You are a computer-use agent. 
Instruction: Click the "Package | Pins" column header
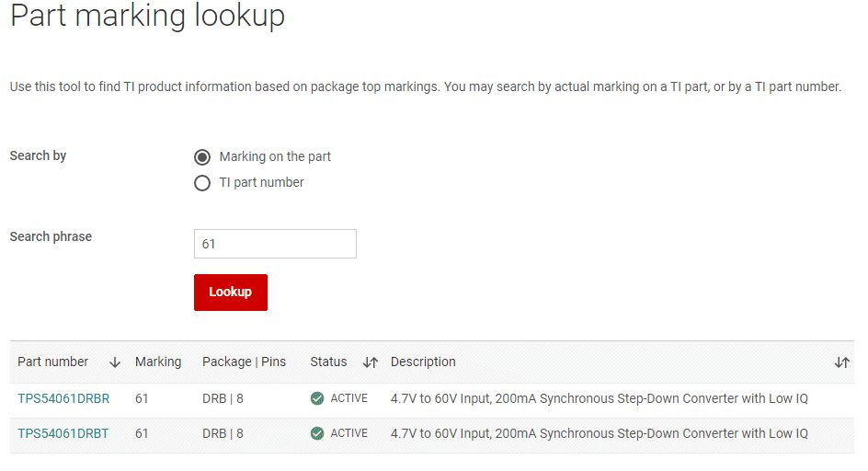click(x=244, y=362)
